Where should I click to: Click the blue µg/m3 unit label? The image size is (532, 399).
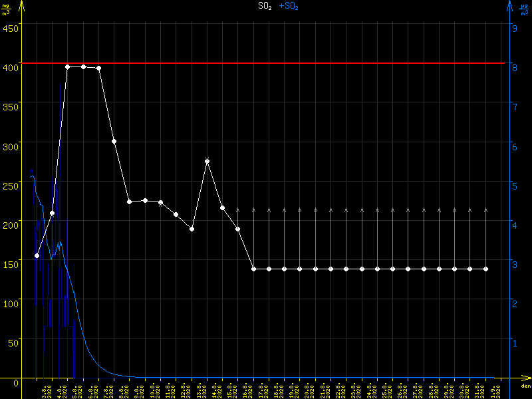[x=524, y=9]
